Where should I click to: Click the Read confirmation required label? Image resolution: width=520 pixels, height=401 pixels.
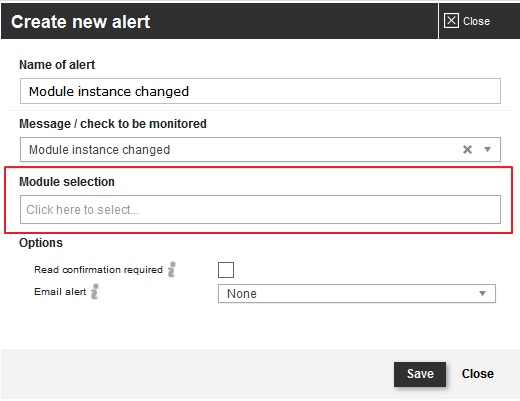point(98,269)
